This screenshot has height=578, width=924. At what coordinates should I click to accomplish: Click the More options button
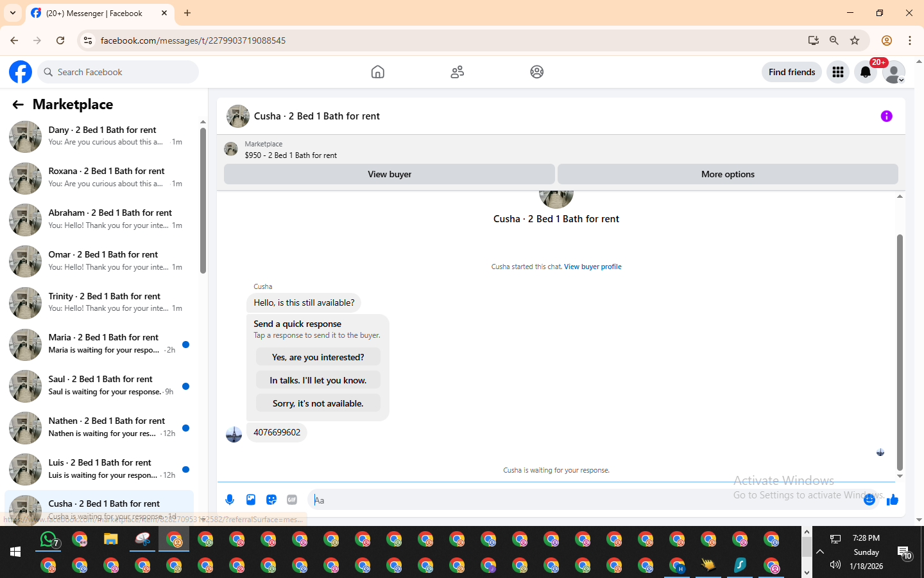(728, 174)
